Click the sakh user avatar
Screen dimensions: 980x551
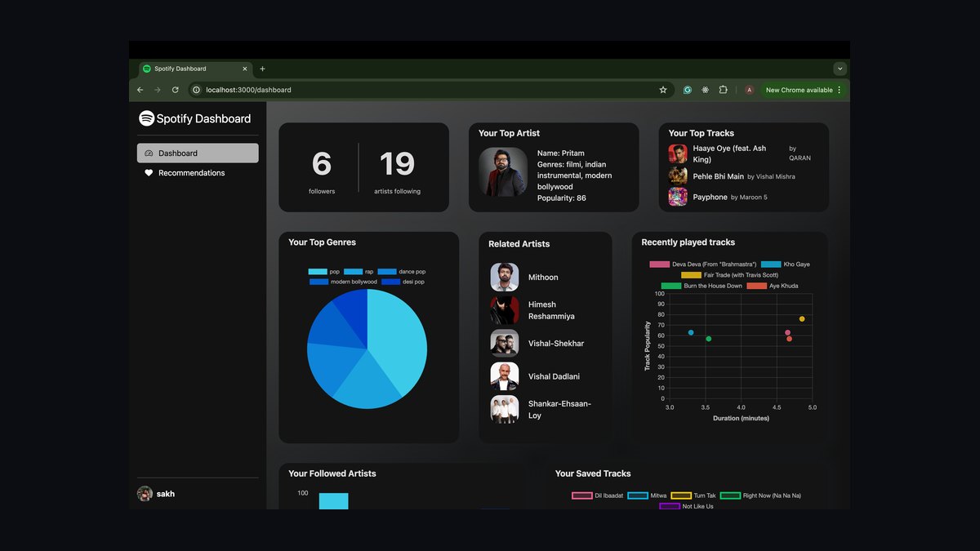145,494
